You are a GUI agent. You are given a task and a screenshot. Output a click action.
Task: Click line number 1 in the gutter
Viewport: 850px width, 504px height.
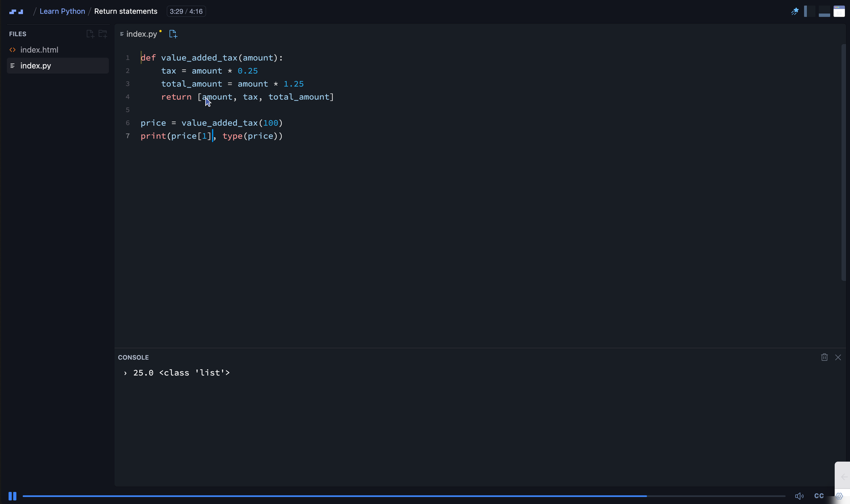[x=127, y=58]
